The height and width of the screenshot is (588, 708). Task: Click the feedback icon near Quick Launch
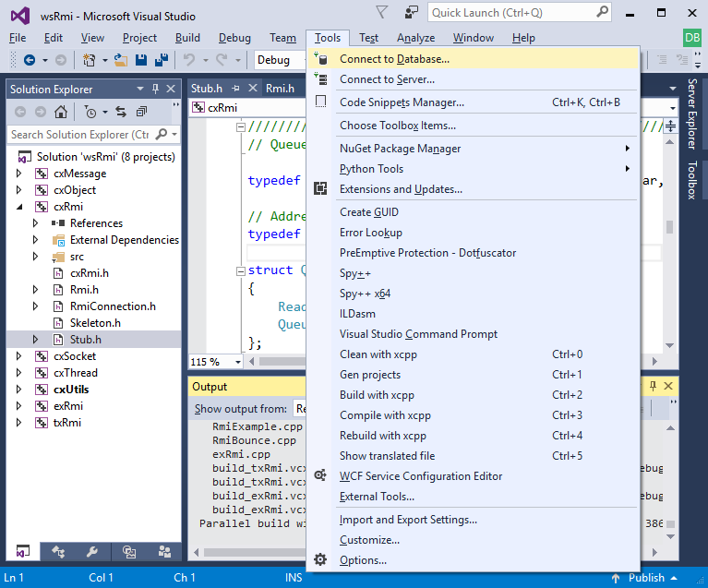(411, 12)
